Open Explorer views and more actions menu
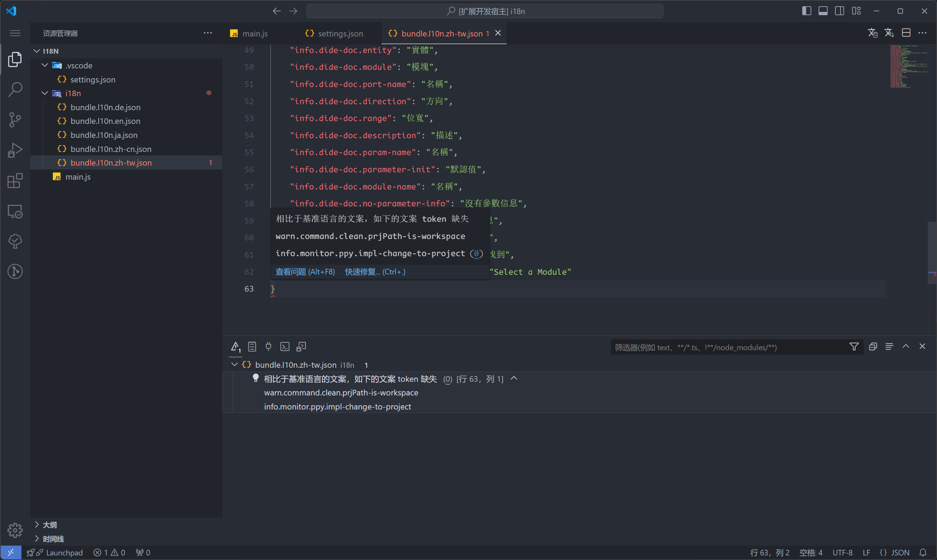 click(207, 33)
